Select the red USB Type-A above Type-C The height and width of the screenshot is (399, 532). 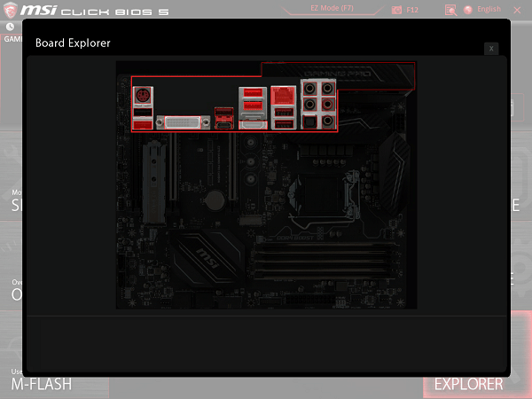224,113
